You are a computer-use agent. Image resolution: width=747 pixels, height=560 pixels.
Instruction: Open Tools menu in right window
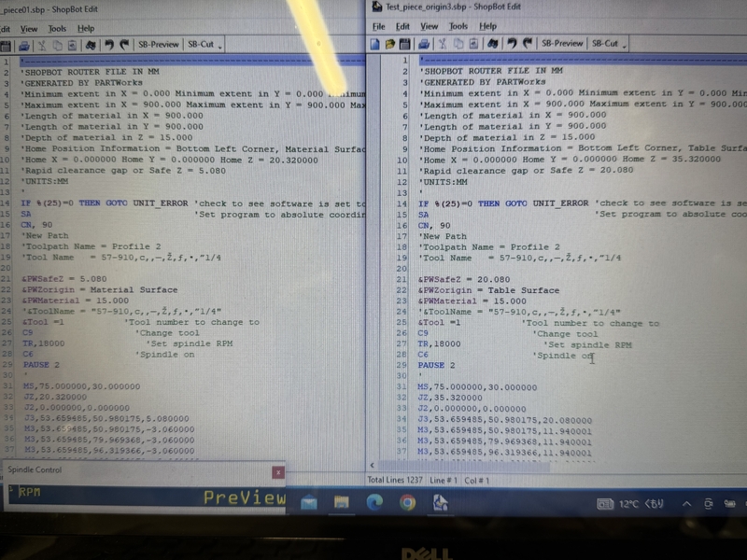pos(458,26)
